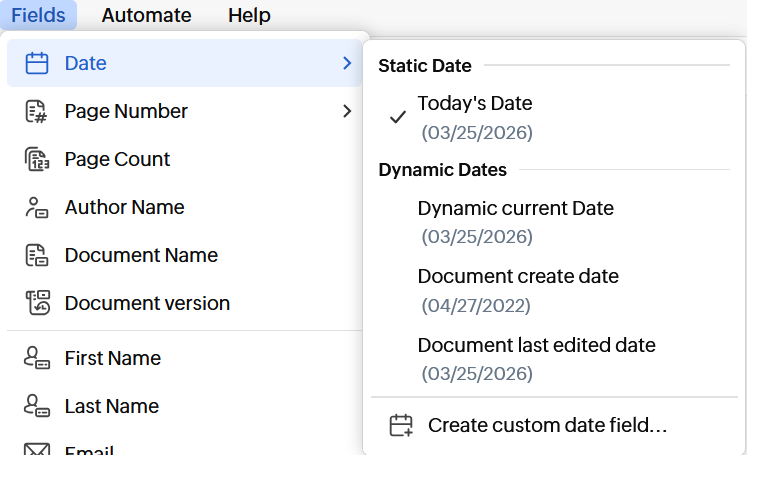The width and height of the screenshot is (763, 481).
Task: Click the First Name contact icon
Action: (x=36, y=358)
